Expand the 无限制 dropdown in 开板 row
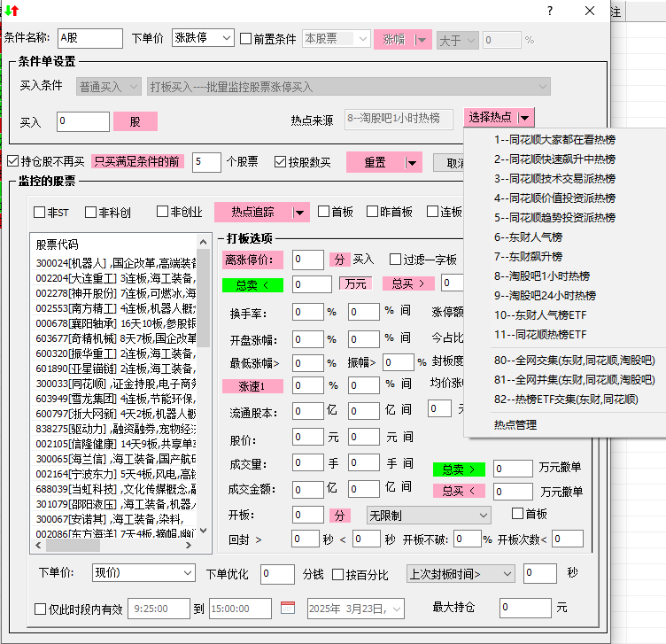Viewport: 666px width, 644px height. click(x=483, y=515)
